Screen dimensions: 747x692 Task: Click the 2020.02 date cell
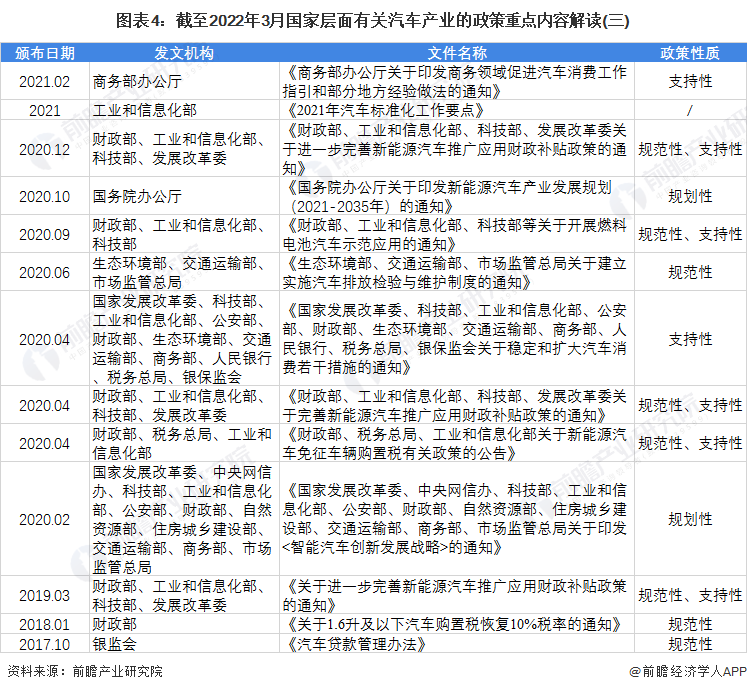(44, 519)
